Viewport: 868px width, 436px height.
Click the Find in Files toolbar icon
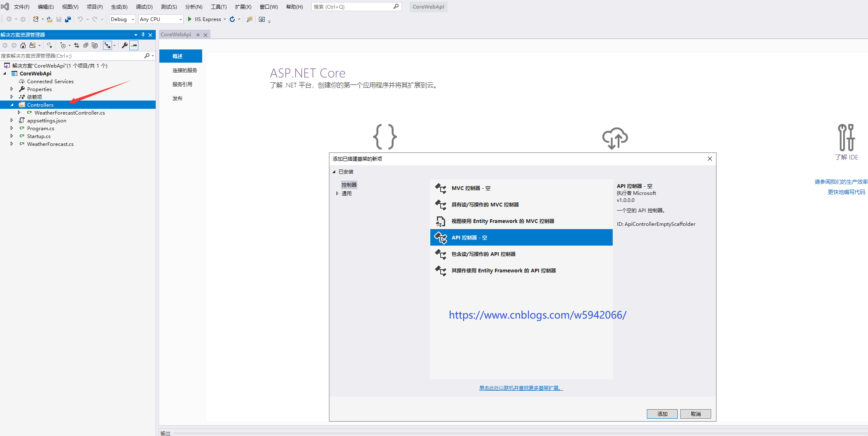pos(250,19)
